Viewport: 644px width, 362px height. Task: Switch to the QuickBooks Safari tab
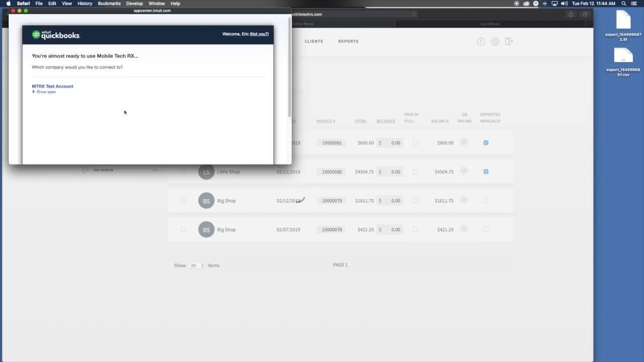click(x=490, y=24)
